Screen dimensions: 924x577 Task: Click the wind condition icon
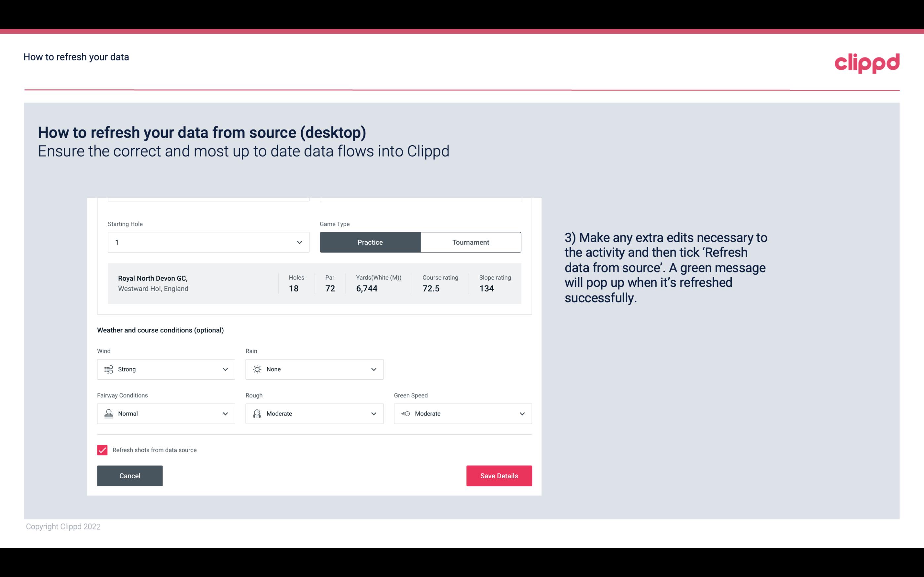click(108, 369)
